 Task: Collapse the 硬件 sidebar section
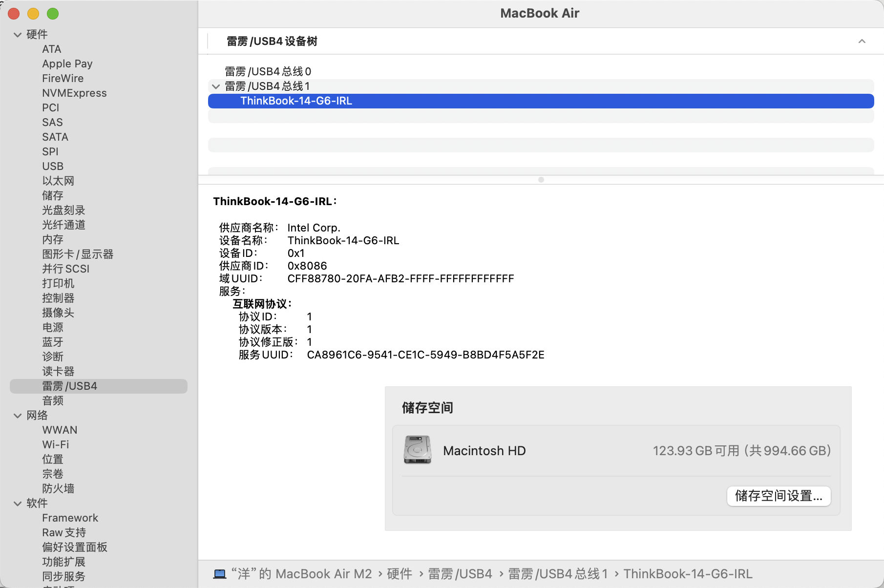[x=18, y=35]
